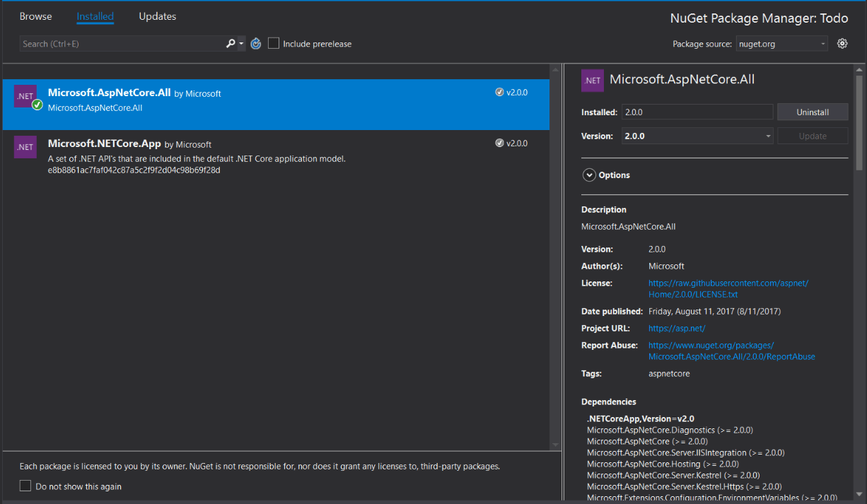
Task: Select the Microsoft.AspNetCore.All package row title
Action: coord(110,93)
